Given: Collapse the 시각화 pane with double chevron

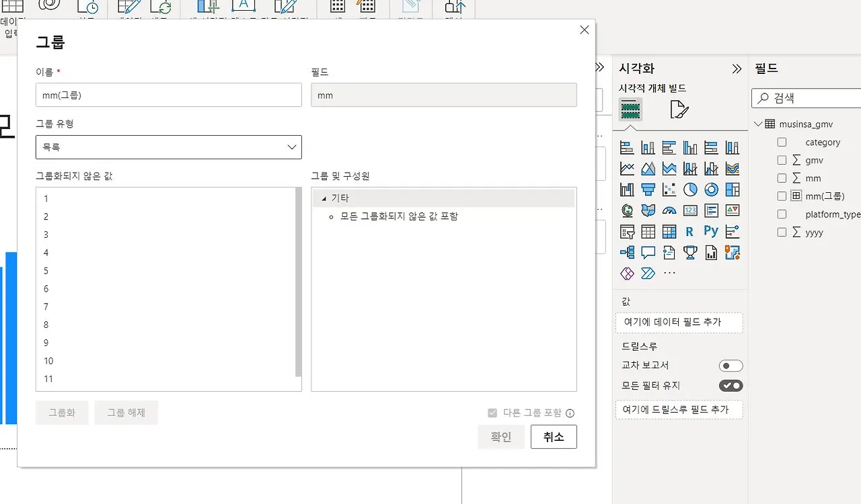Looking at the screenshot, I should 737,69.
